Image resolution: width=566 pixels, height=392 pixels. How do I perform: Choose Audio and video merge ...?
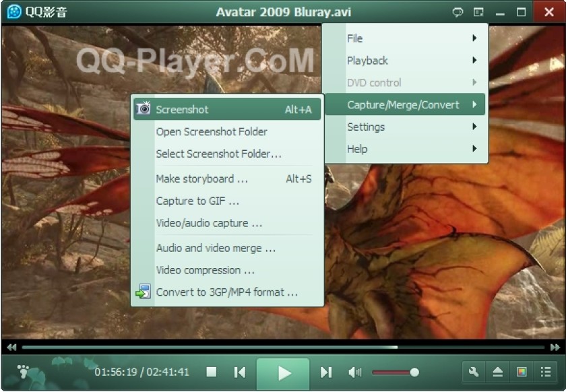coord(227,248)
